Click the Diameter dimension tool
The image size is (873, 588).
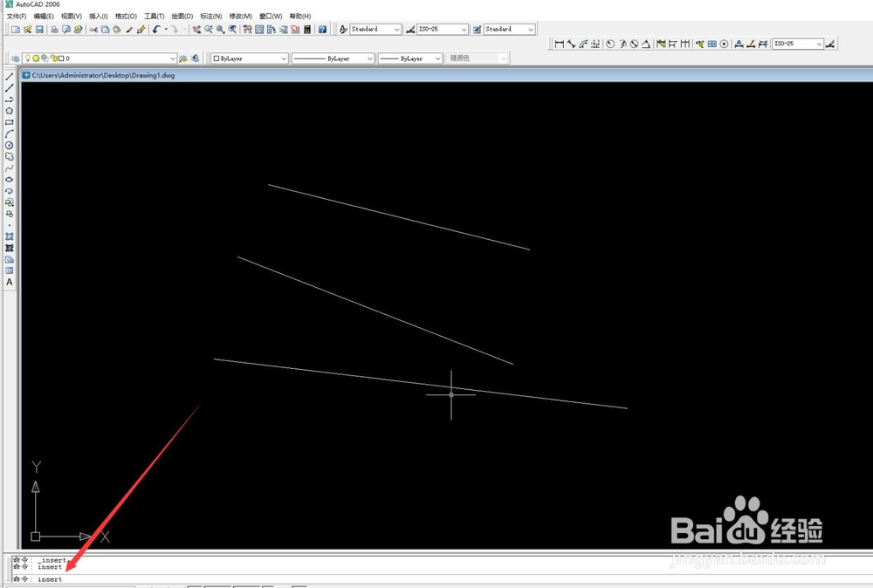[x=634, y=44]
